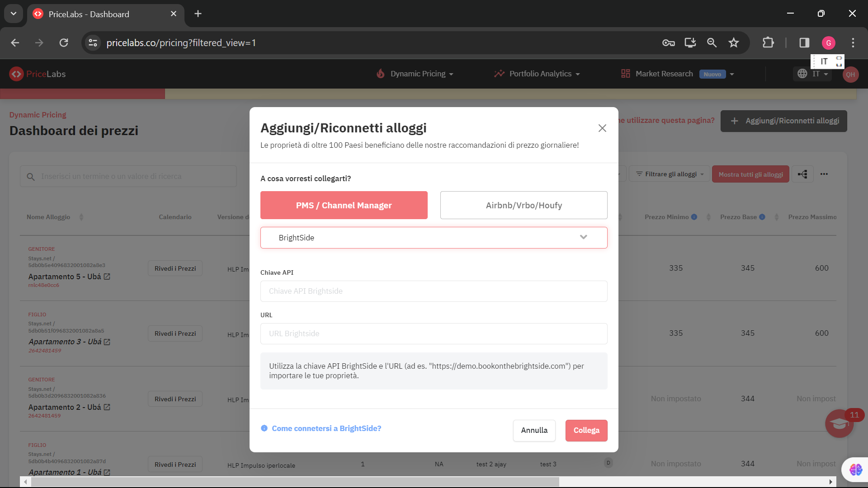Viewport: 868px width, 488px height.
Task: Click Rivedi i Prezzi for Apartamento 1
Action: tap(175, 465)
